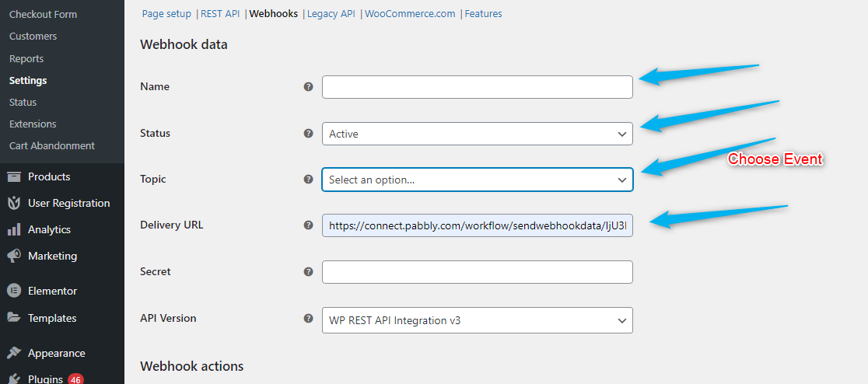The height and width of the screenshot is (384, 868).
Task: Open the Status dropdown showing Active
Action: point(477,134)
